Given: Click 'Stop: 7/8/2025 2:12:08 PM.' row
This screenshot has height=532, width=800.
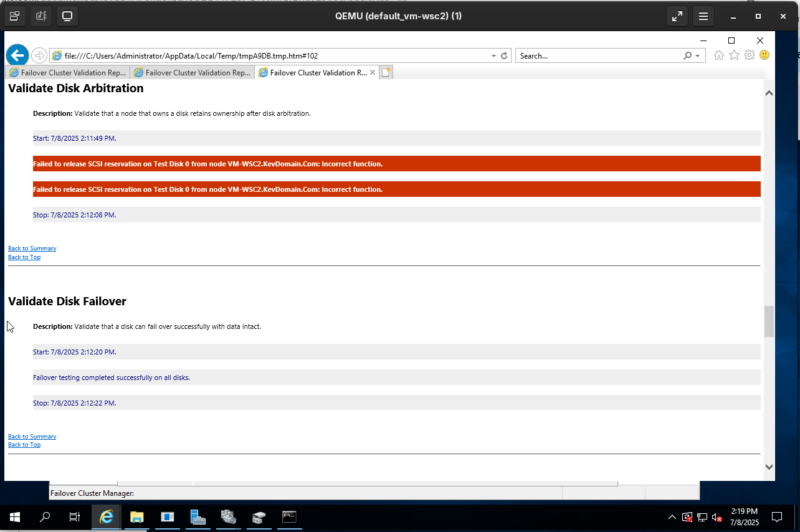Looking at the screenshot, I should [x=397, y=215].
